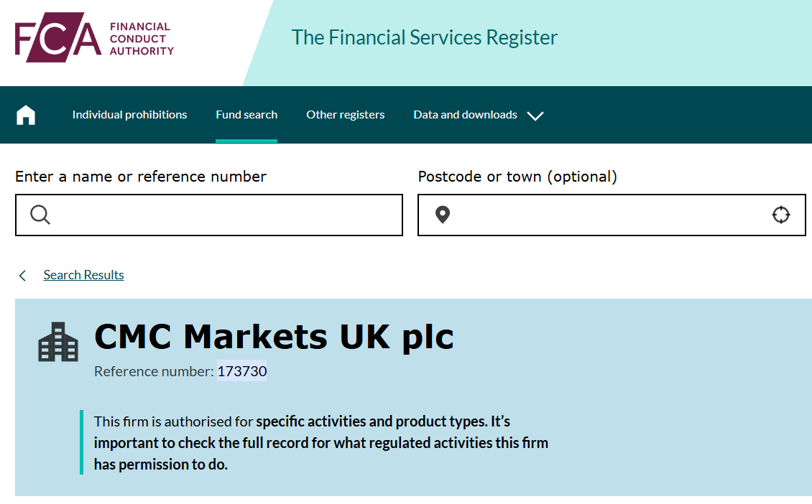812x504 pixels.
Task: Click the FCA logo
Action: 57,39
